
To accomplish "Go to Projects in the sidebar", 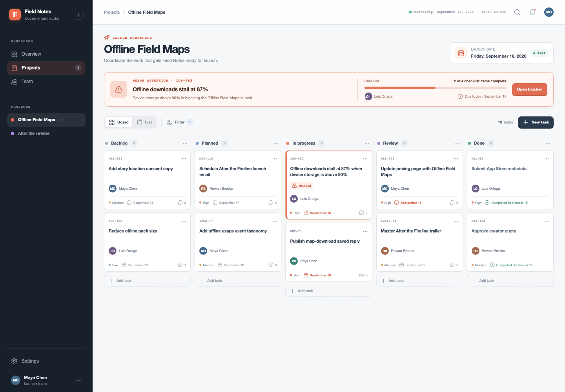I will point(46,68).
